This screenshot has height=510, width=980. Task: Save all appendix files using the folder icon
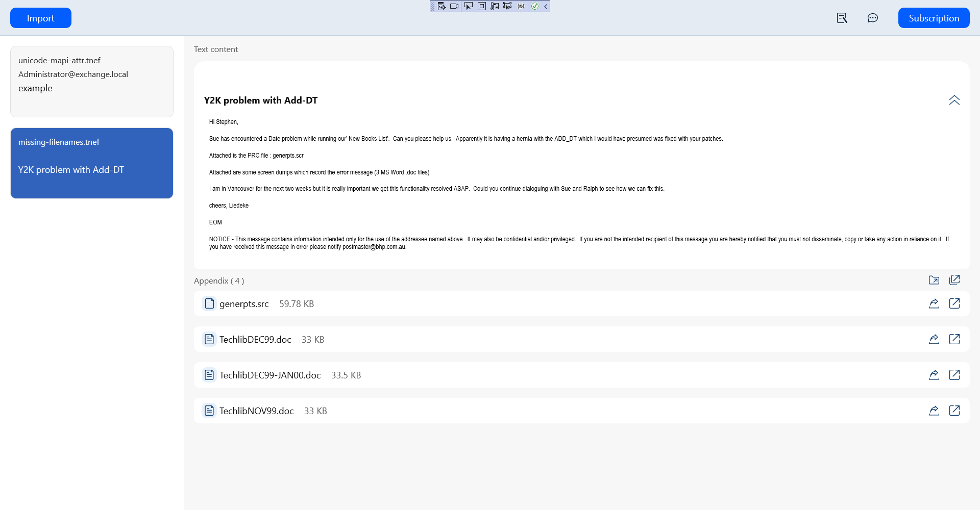tap(934, 280)
